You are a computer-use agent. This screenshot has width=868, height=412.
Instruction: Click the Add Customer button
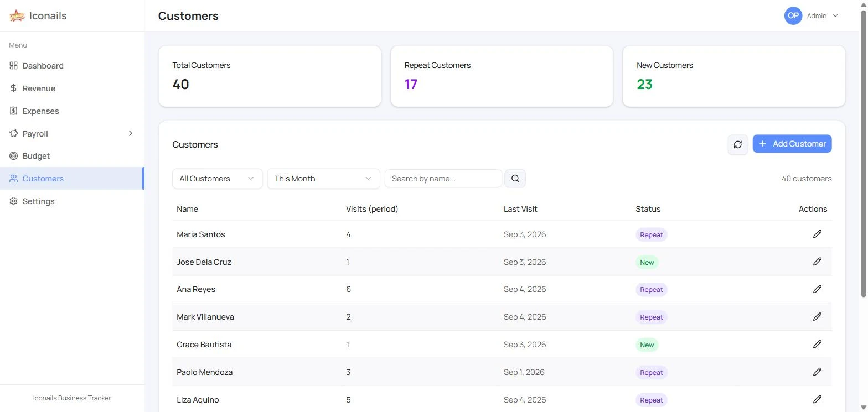792,144
